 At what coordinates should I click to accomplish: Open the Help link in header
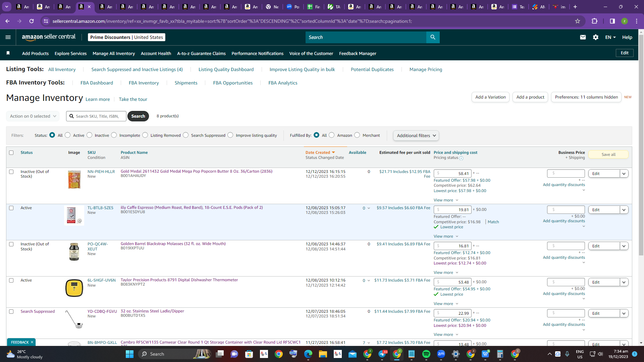627,37
